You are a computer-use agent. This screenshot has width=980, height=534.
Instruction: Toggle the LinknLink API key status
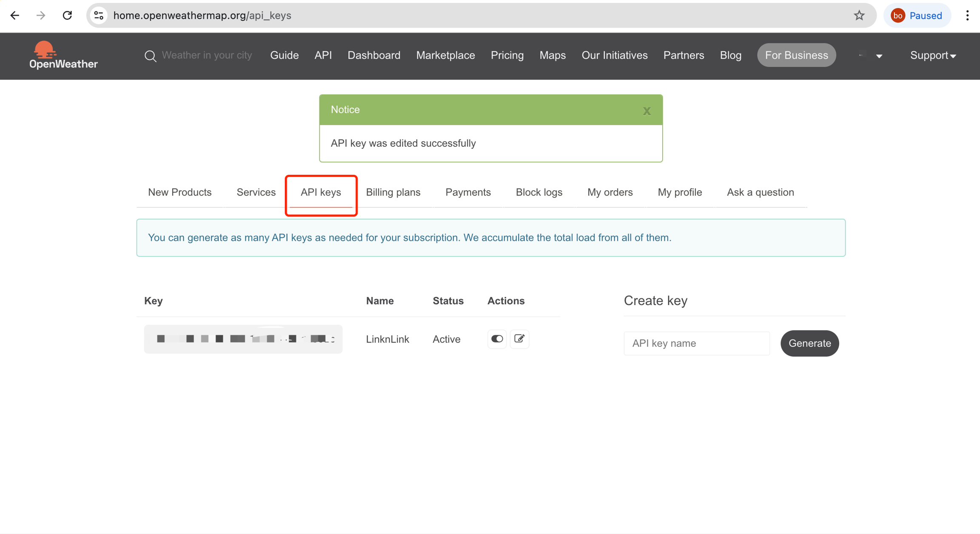496,339
